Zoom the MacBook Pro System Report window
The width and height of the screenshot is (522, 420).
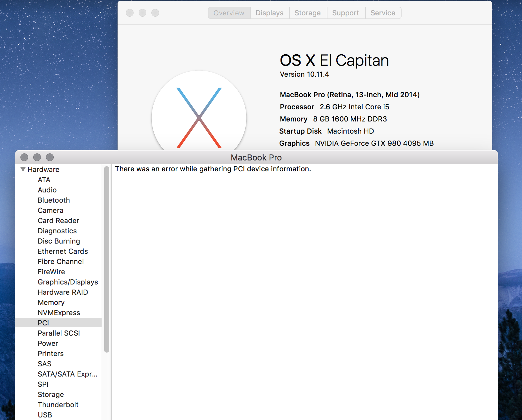(x=50, y=157)
